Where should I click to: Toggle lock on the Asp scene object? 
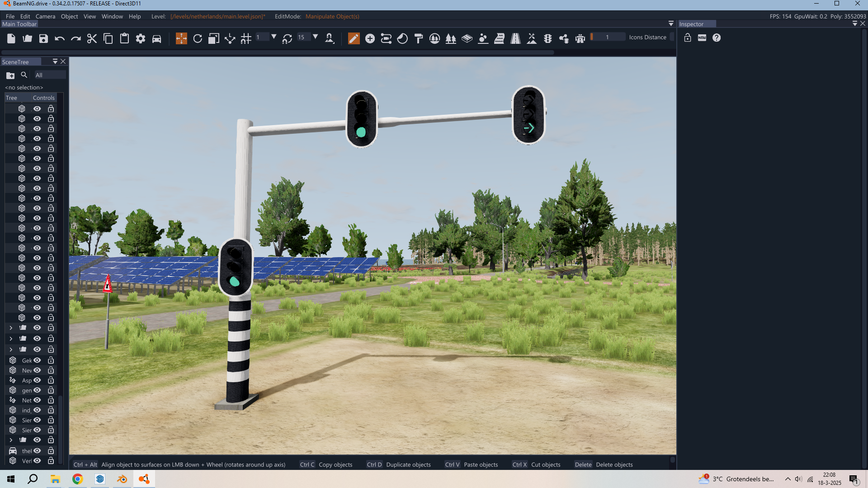click(x=51, y=380)
